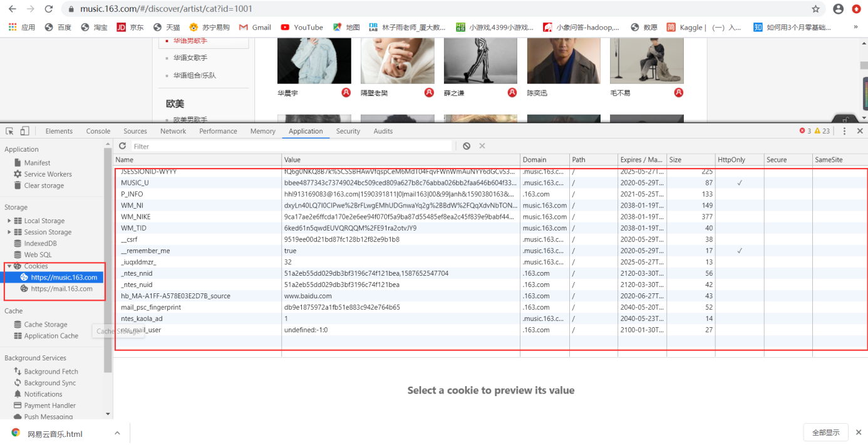The width and height of the screenshot is (868, 445).
Task: Open the Chrome profile avatar icon
Action: [839, 9]
